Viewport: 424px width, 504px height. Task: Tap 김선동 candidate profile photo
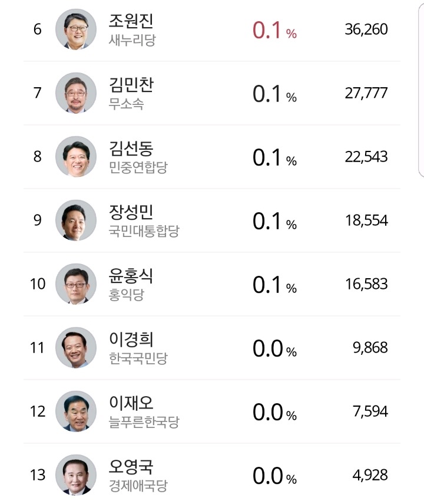[x=76, y=157]
